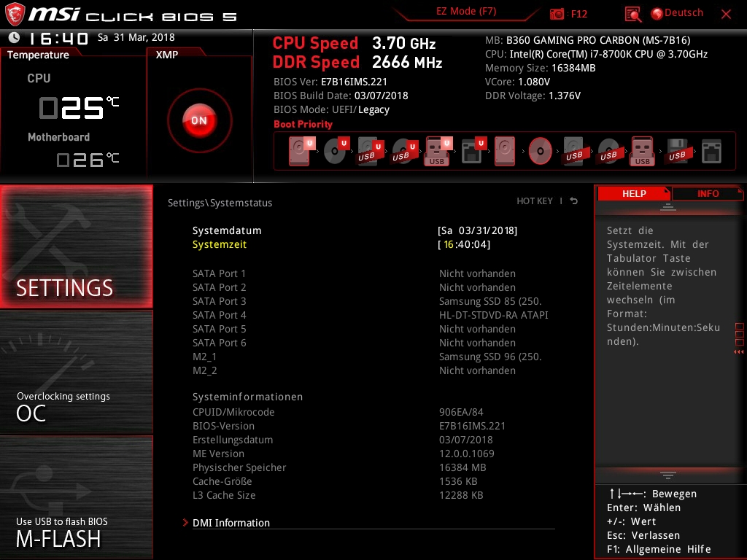The image size is (747, 560).
Task: Click the Boot Priority heading
Action: point(303,124)
